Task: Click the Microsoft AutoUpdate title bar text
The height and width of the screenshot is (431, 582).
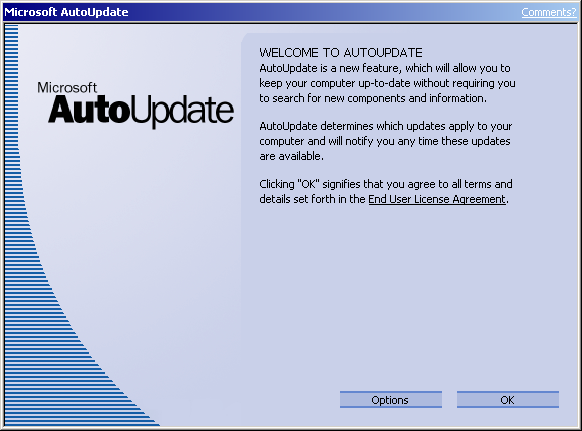Action: tap(66, 12)
